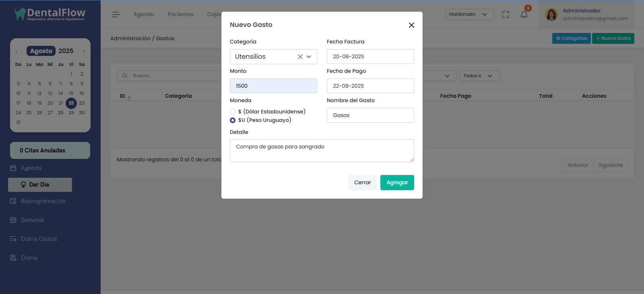The width and height of the screenshot is (644, 294).
Task: Open the Pacientes menu
Action: [x=180, y=14]
